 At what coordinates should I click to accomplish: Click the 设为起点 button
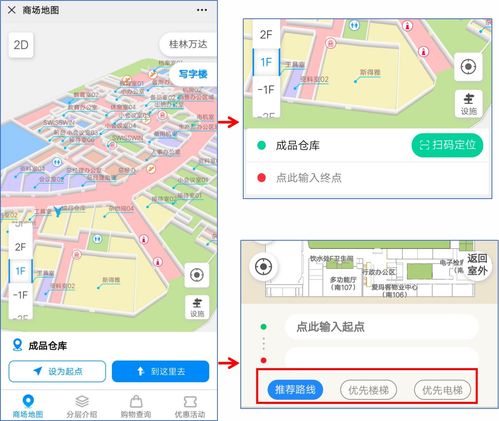57,371
